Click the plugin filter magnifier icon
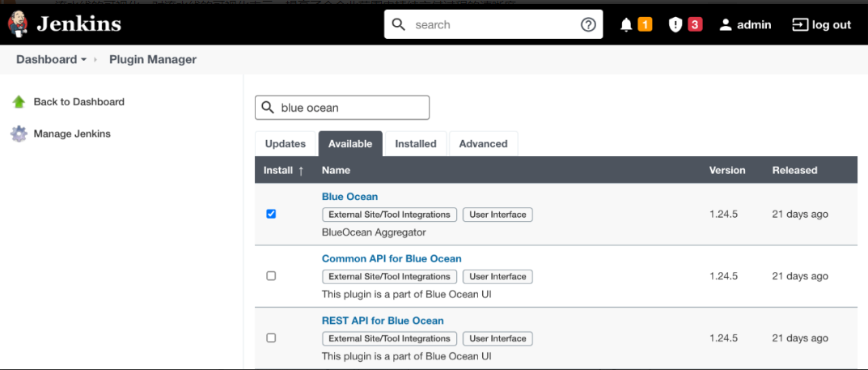The height and width of the screenshot is (370, 868). click(x=268, y=108)
